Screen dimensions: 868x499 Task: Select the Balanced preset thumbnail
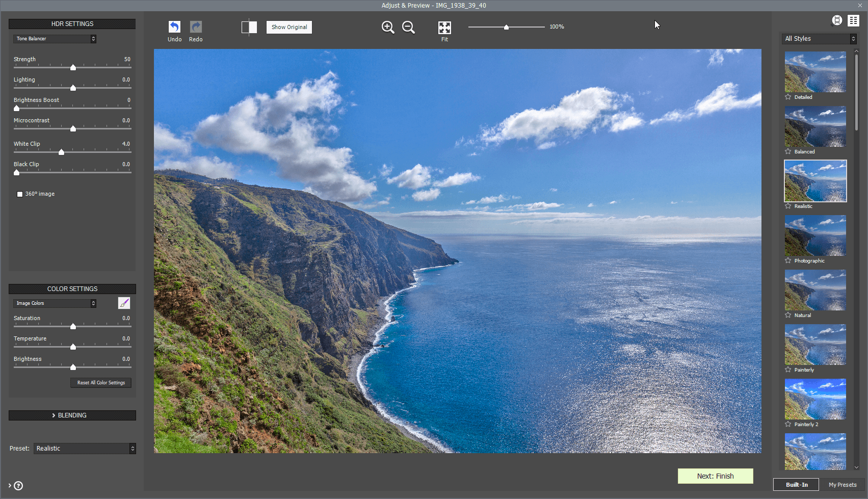tap(815, 126)
